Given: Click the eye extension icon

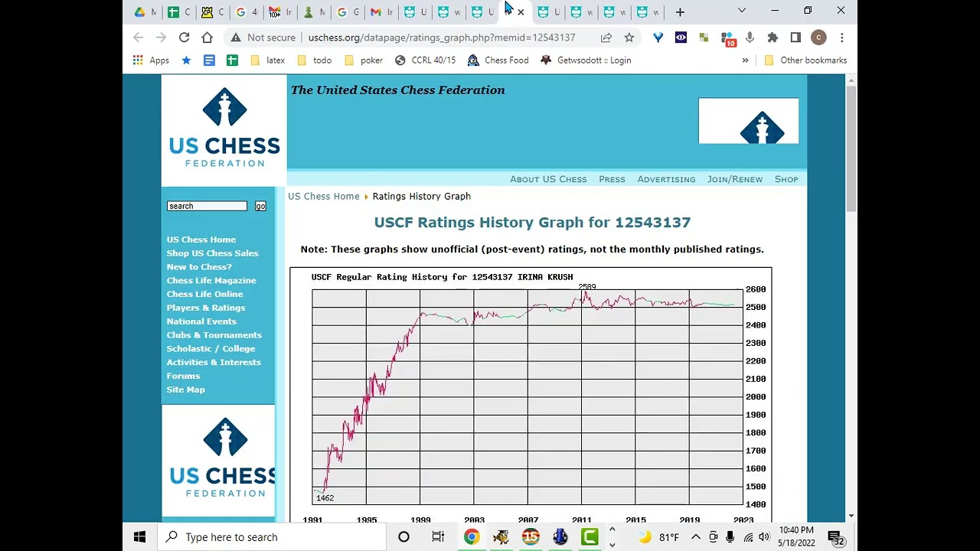Looking at the screenshot, I should pos(681,37).
